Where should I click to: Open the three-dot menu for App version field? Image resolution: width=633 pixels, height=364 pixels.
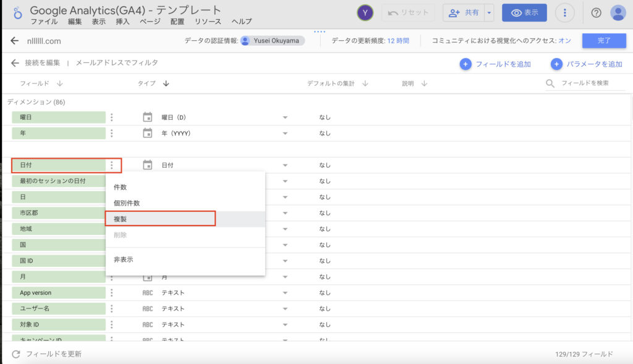tap(112, 292)
